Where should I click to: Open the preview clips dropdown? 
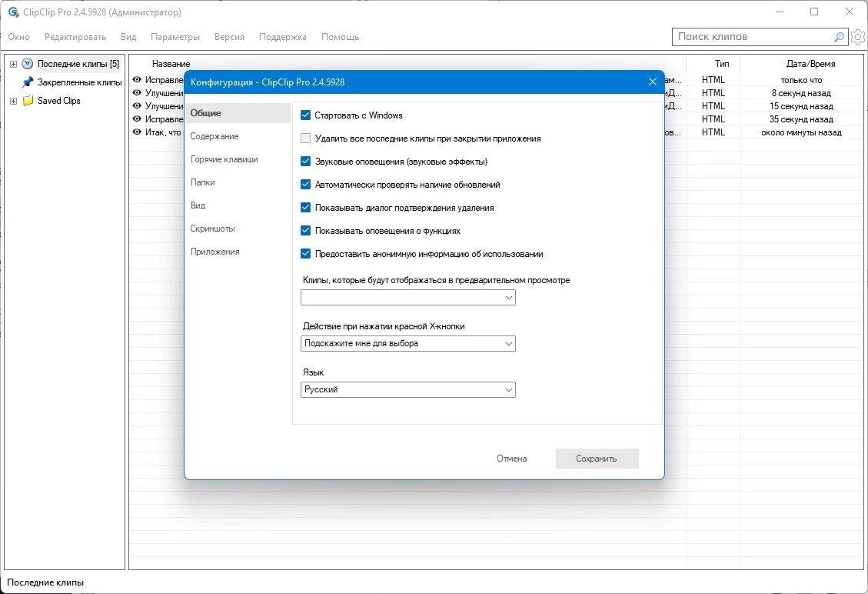(408, 298)
